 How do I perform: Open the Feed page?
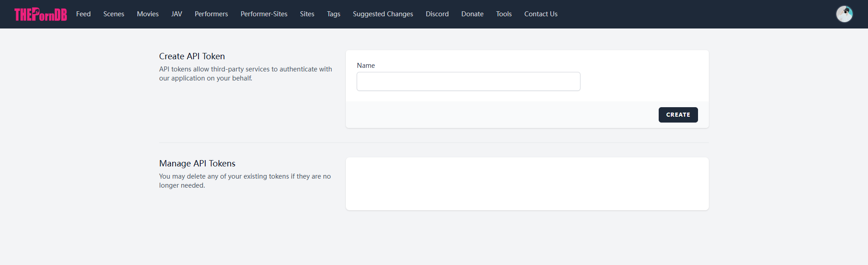pos(83,14)
